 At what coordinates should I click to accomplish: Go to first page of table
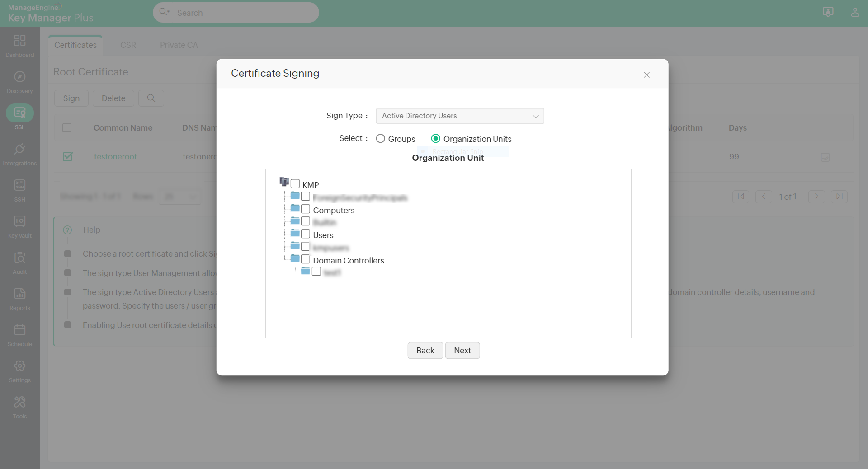[x=741, y=197]
